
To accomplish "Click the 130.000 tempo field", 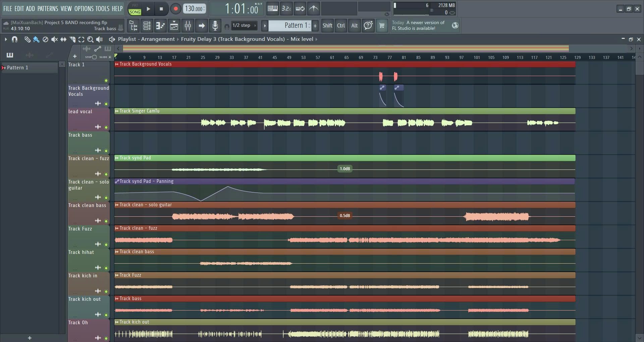I will click(x=195, y=9).
